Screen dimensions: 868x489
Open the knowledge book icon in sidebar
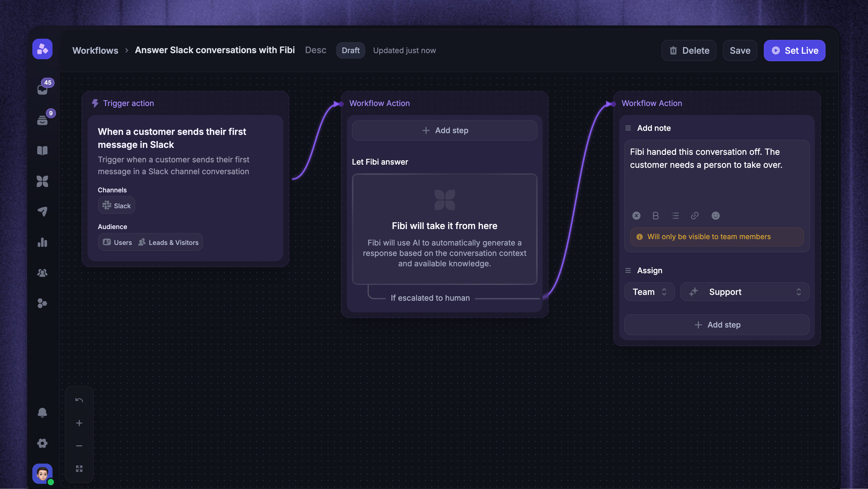(42, 150)
